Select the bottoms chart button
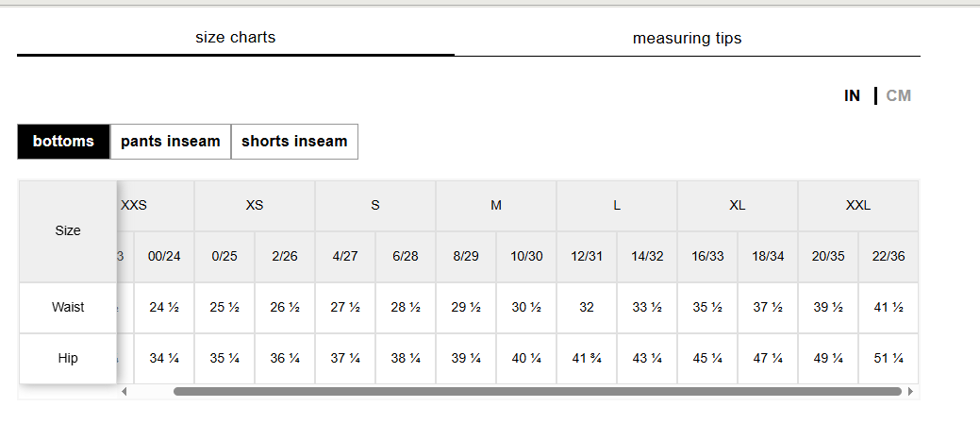The height and width of the screenshot is (424, 980). point(64,142)
